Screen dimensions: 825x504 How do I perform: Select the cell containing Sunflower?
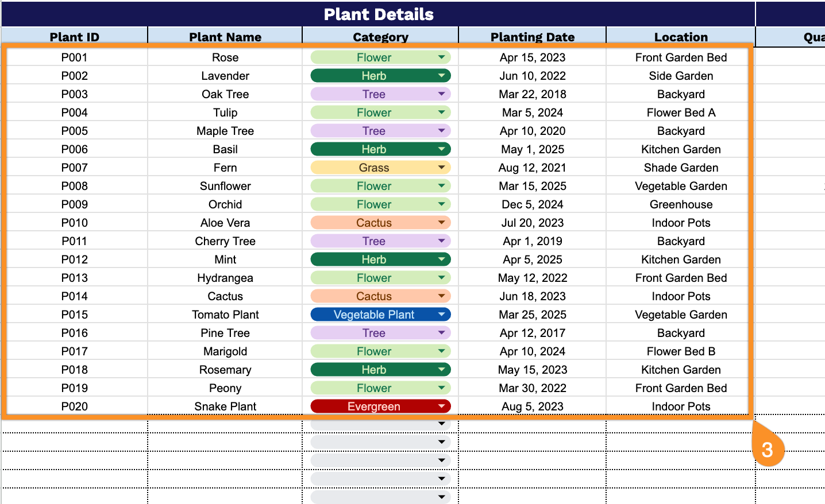(x=225, y=185)
